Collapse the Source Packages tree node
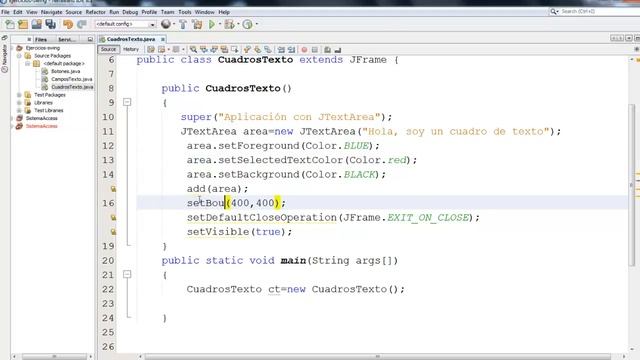Screen dimensions: 640x360 pyautogui.click(x=19, y=56)
